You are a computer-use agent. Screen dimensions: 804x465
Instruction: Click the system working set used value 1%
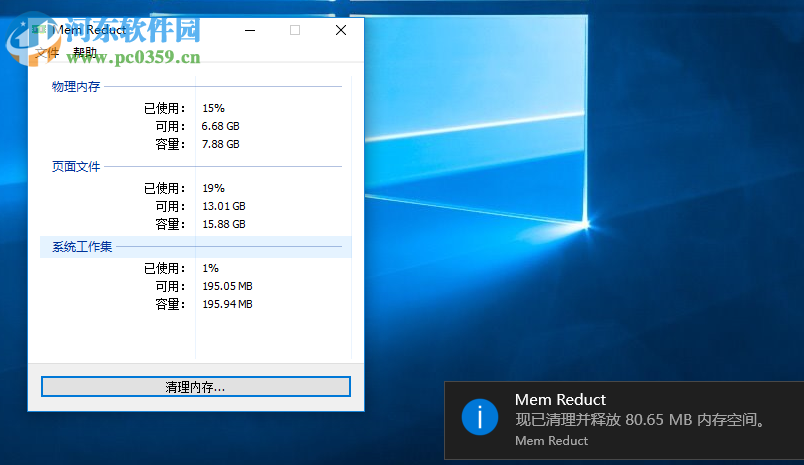point(210,268)
